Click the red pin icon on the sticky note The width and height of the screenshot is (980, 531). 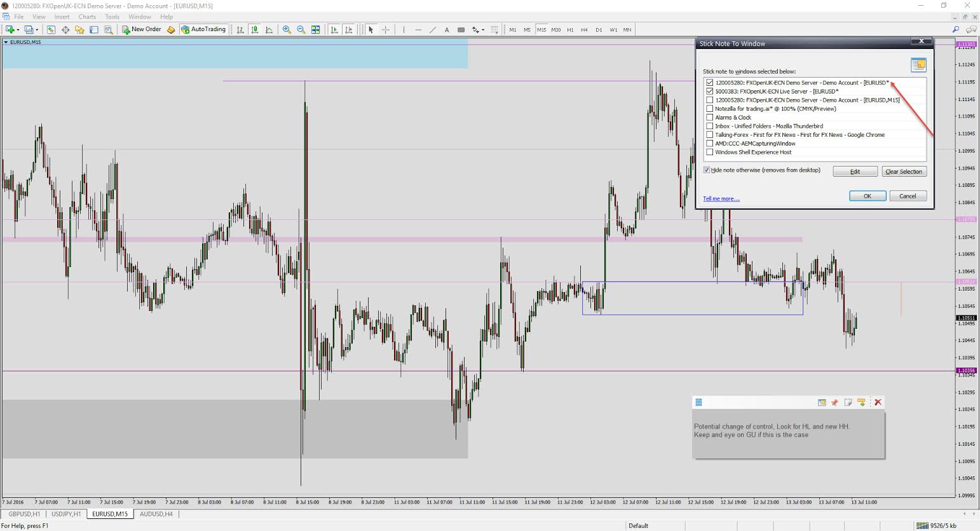tap(834, 403)
